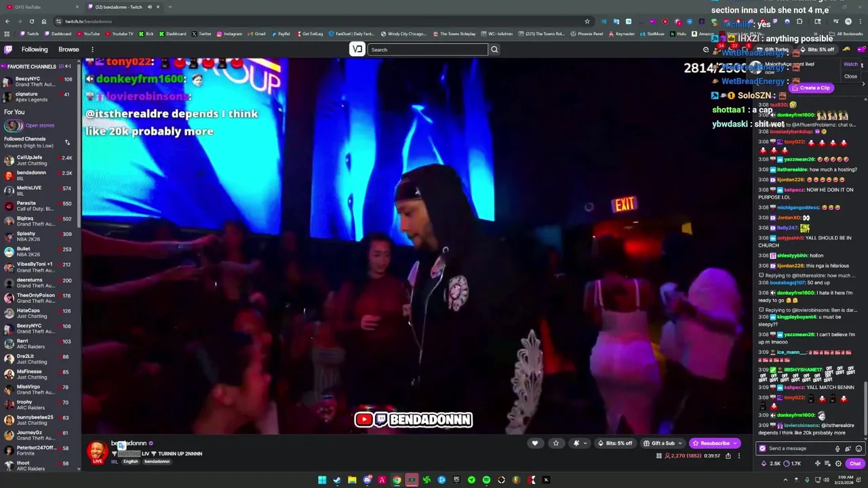Open the Instagram bookmark
Viewport: 868px width, 488px height.
230,34
